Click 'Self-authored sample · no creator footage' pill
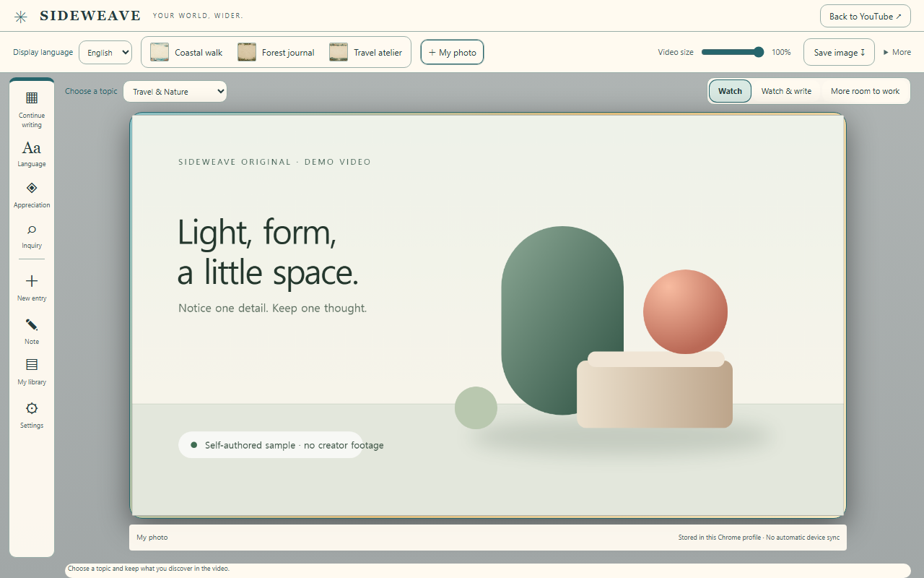 [x=271, y=445]
